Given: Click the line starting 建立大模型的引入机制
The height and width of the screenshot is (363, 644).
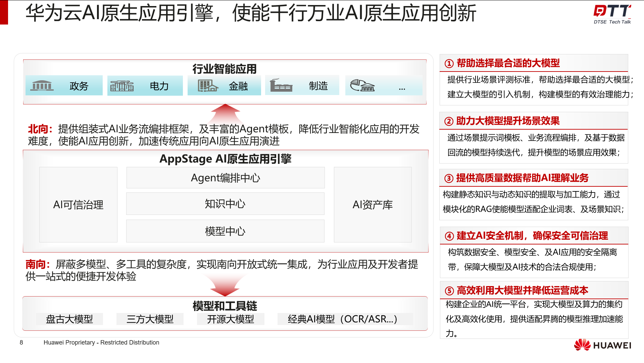Looking at the screenshot, I should point(540,94).
